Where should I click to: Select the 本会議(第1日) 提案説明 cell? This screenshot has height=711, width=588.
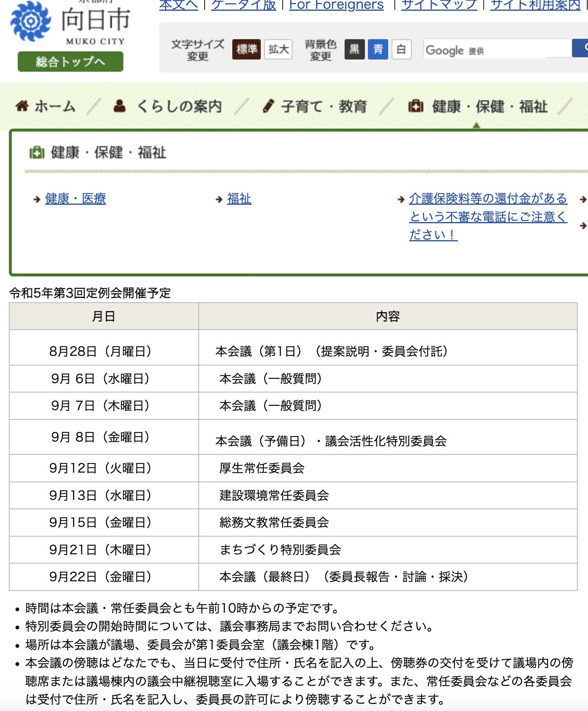[x=388, y=348]
